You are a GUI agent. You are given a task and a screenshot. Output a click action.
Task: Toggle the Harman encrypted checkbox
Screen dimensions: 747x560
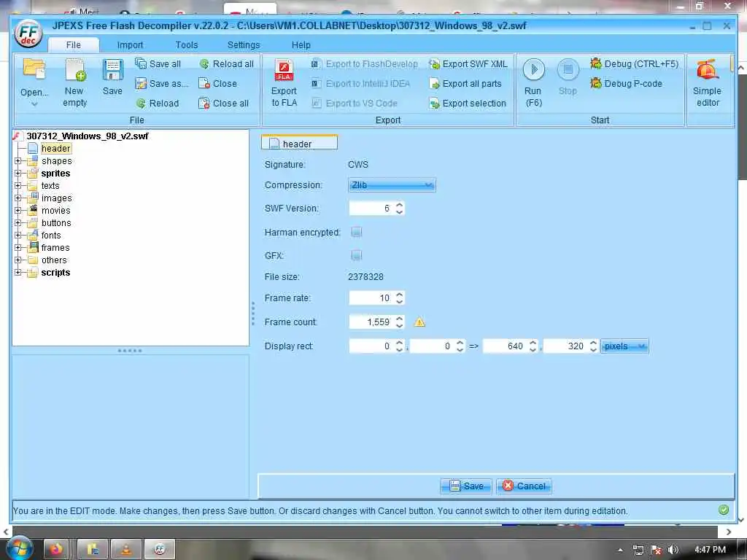click(x=356, y=233)
